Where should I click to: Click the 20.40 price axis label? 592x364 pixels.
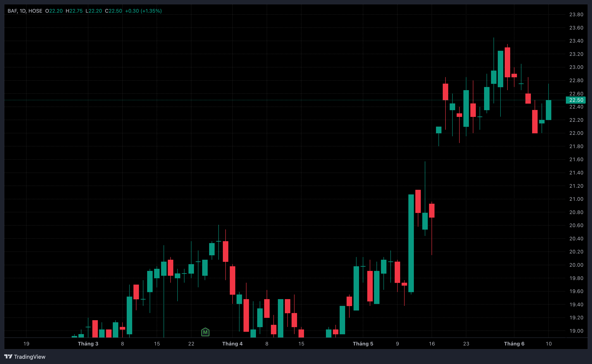coord(576,239)
